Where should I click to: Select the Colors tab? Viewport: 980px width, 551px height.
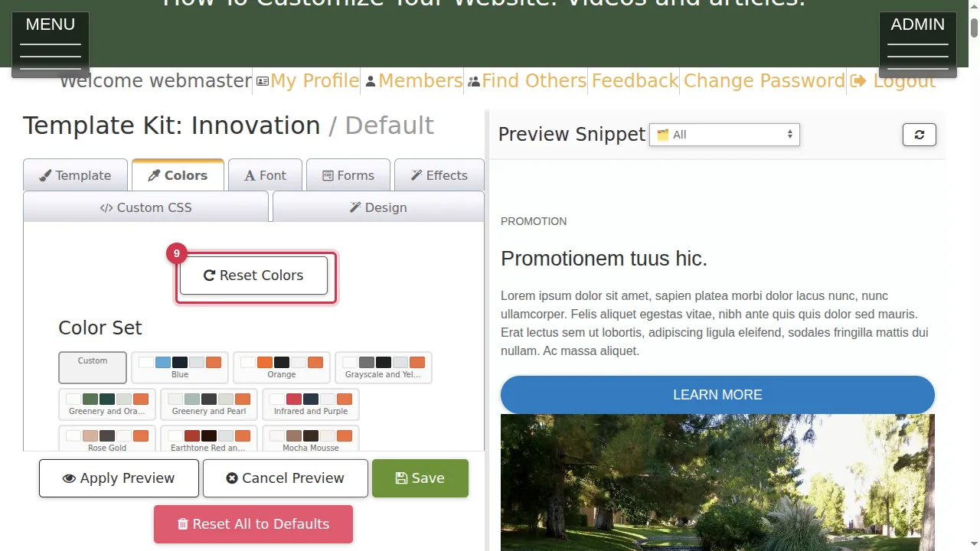[x=178, y=175]
